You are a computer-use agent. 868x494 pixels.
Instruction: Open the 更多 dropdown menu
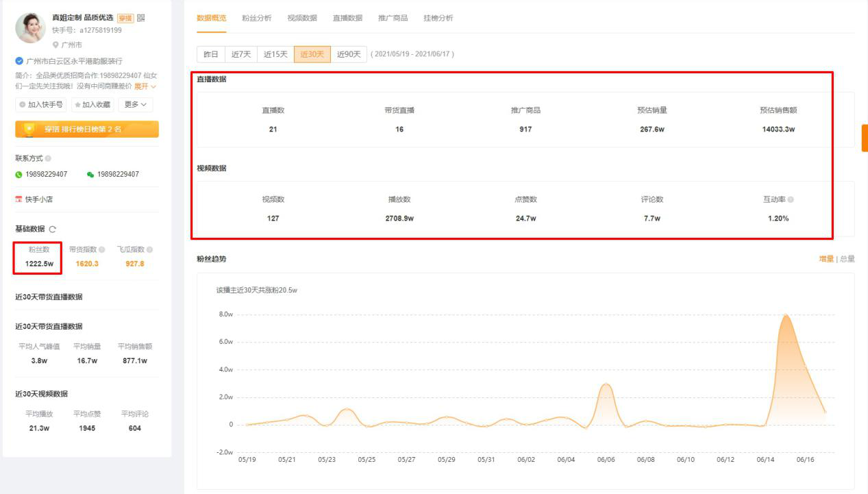coord(136,105)
